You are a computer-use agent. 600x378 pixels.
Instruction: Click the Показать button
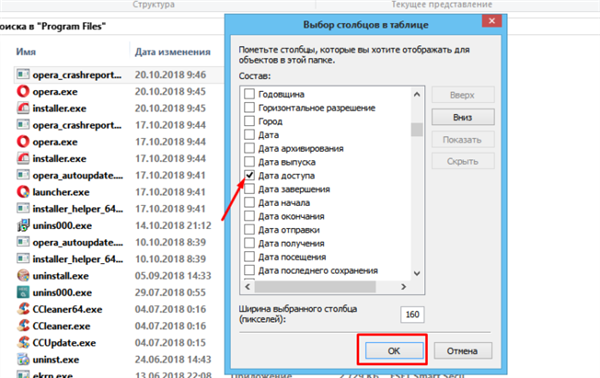[x=463, y=139]
